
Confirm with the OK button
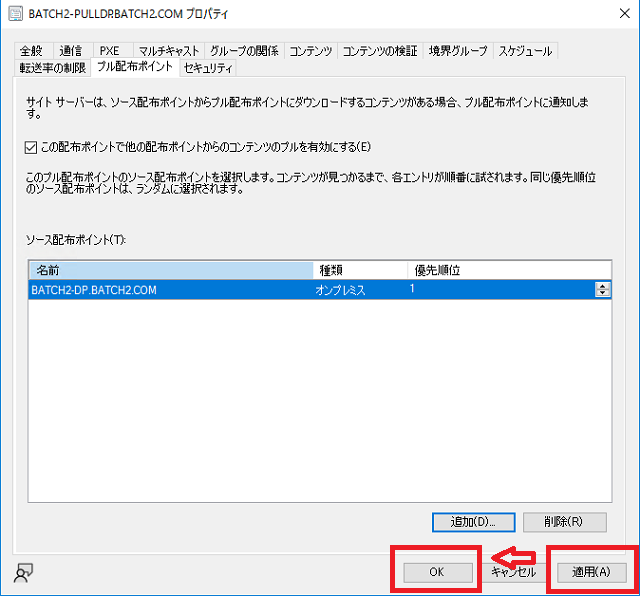pyautogui.click(x=436, y=572)
